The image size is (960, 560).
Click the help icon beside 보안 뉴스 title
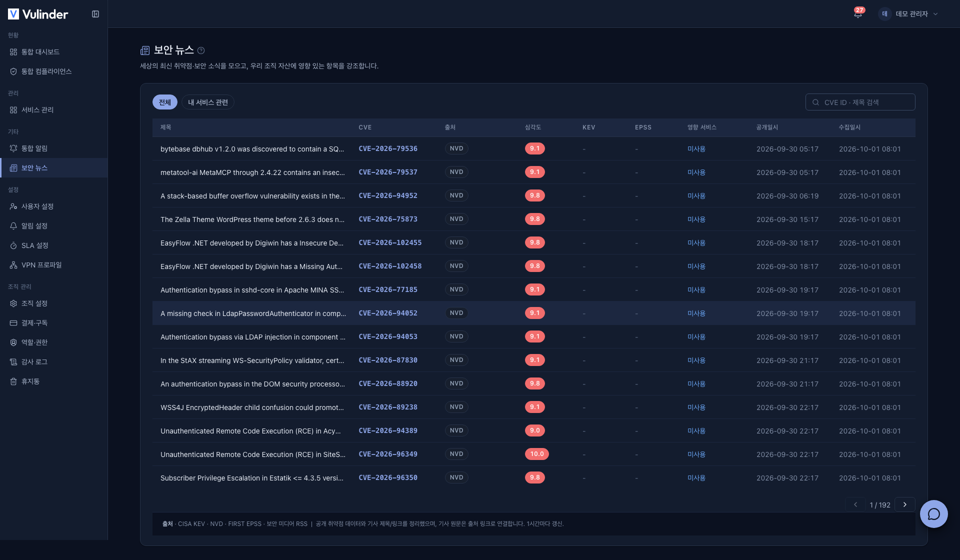201,50
